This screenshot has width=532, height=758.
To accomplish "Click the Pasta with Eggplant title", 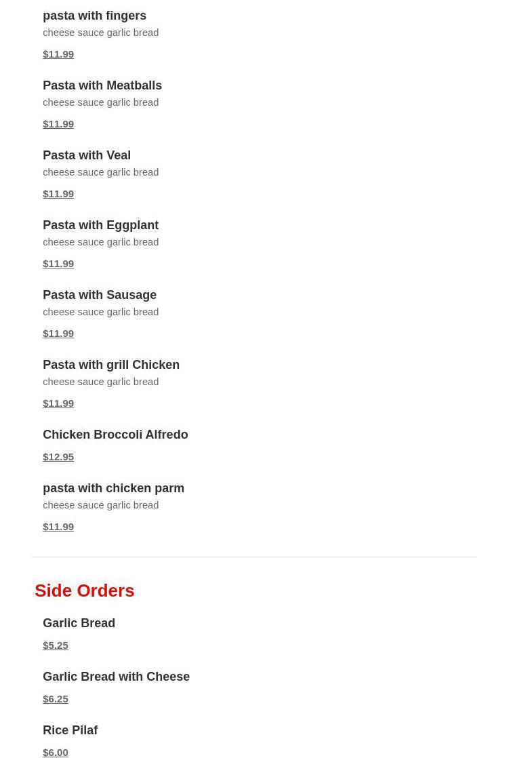I will (100, 225).
